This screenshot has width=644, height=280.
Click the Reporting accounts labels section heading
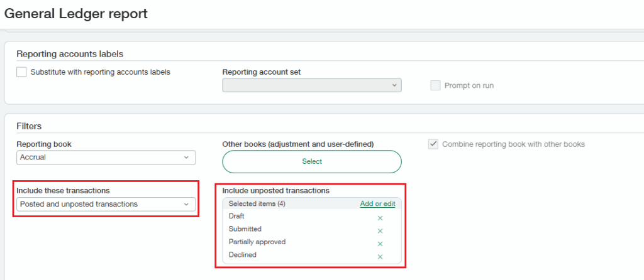point(69,55)
